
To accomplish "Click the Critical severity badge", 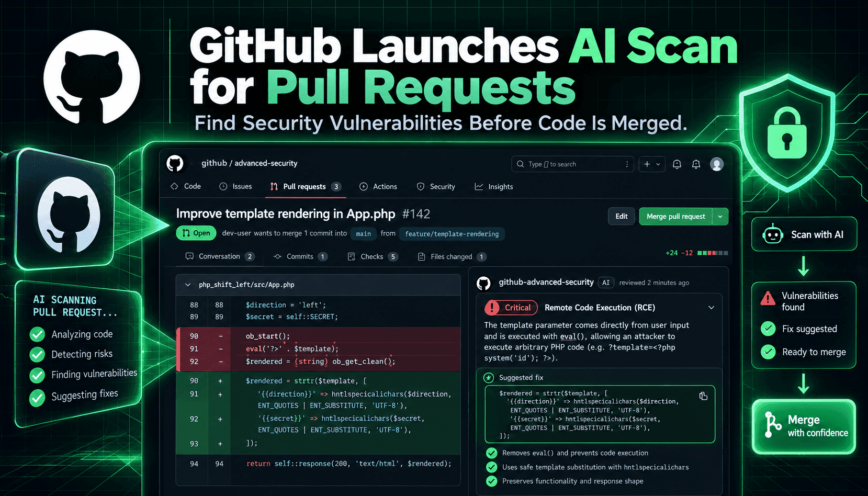I will click(x=511, y=308).
